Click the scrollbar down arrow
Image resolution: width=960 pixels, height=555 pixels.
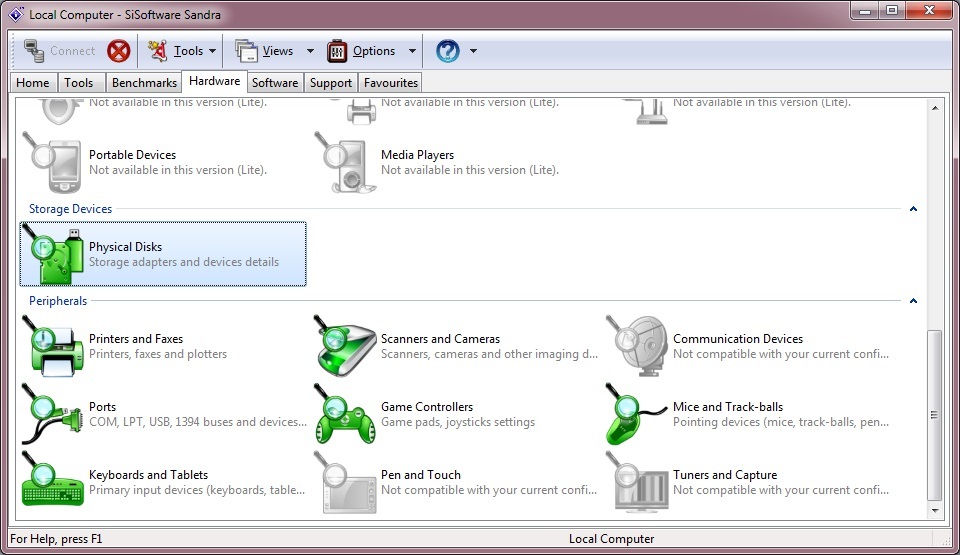pyautogui.click(x=934, y=510)
